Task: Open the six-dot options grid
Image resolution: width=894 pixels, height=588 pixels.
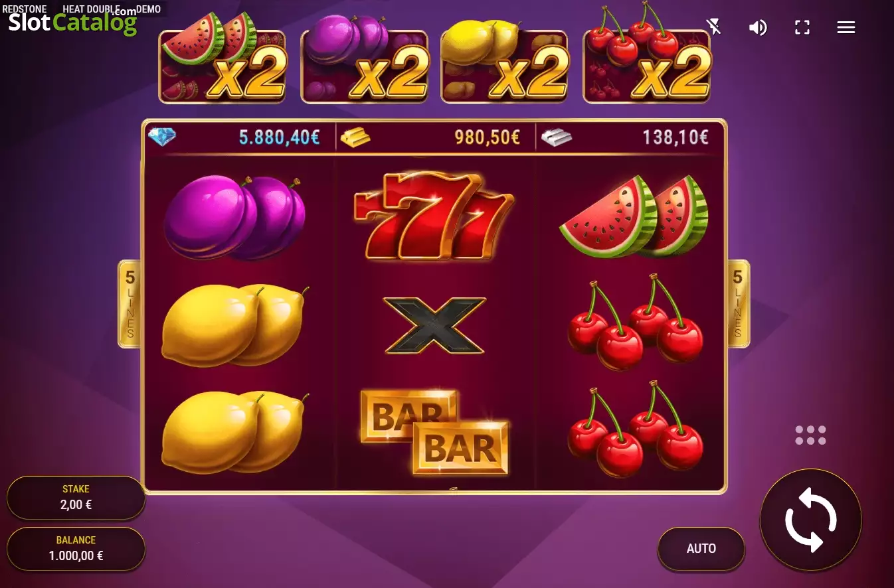Action: pos(810,435)
